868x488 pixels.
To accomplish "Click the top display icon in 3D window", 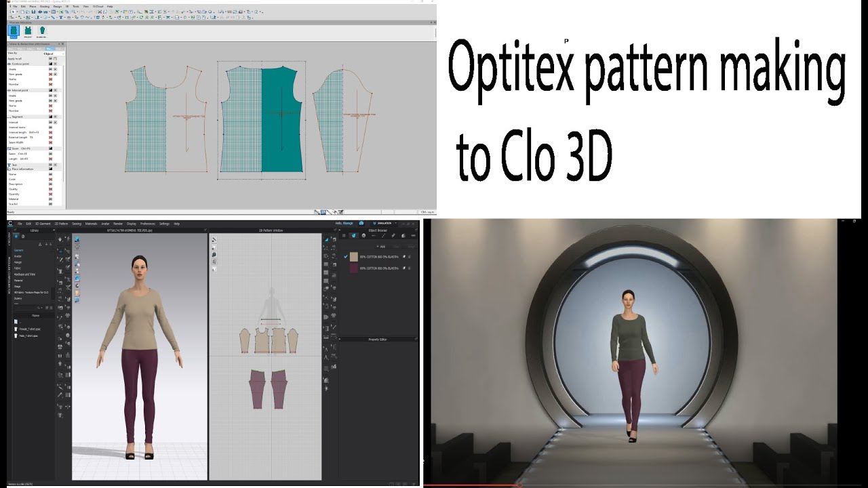I will click(77, 239).
